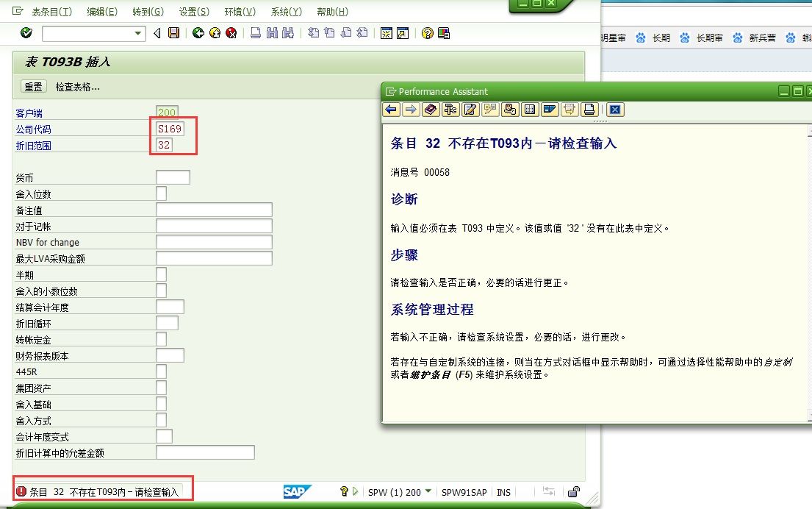The height and width of the screenshot is (509, 812).
Task: Click the 公司代码 field containing S169
Action: coord(169,129)
